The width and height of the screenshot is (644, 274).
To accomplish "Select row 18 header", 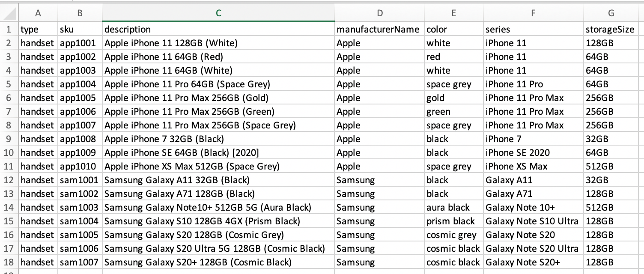I will [x=9, y=262].
